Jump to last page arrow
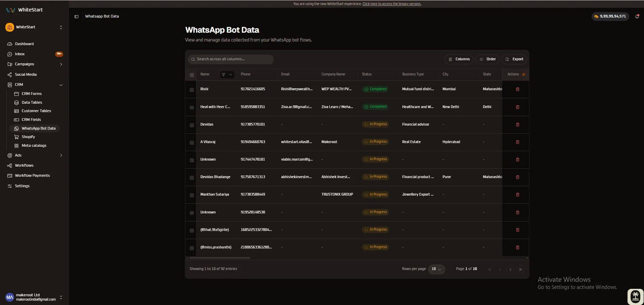Image resolution: width=644 pixels, height=305 pixels. point(521,269)
